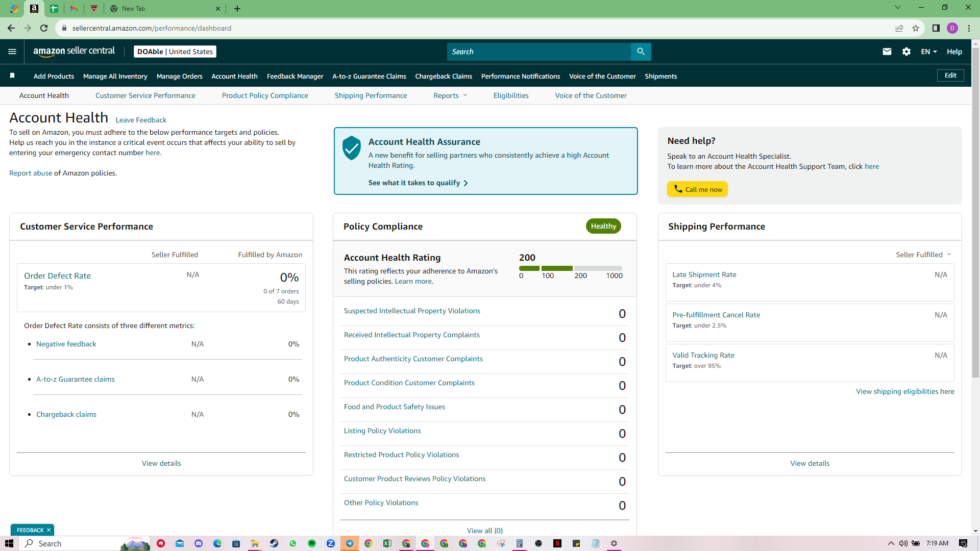Open the settings gear icon in header
This screenshot has height=551, width=980.
pos(906,52)
